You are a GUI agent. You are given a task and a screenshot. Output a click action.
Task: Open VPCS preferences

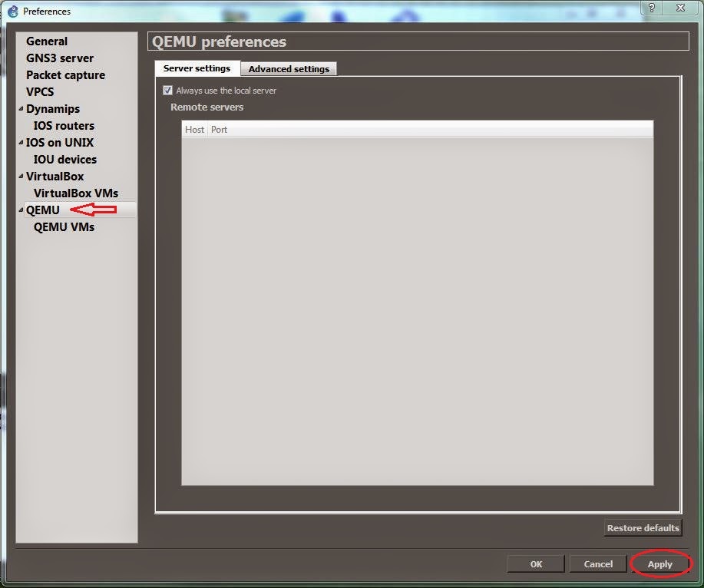[x=40, y=91]
